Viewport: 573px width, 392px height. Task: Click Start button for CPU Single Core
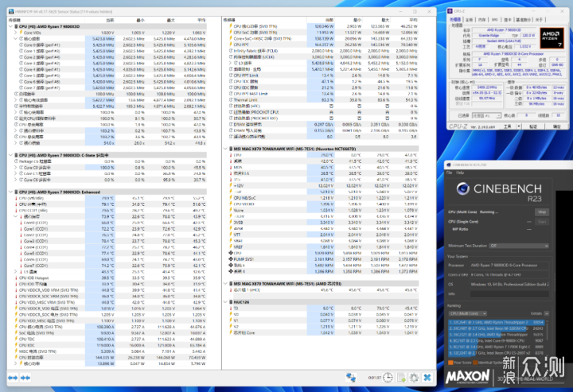coord(542,222)
